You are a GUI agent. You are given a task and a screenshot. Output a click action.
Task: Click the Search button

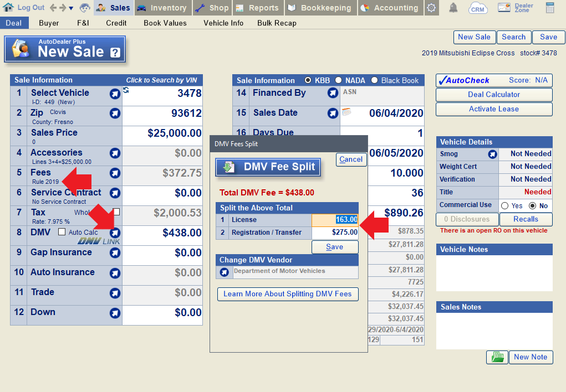514,37
